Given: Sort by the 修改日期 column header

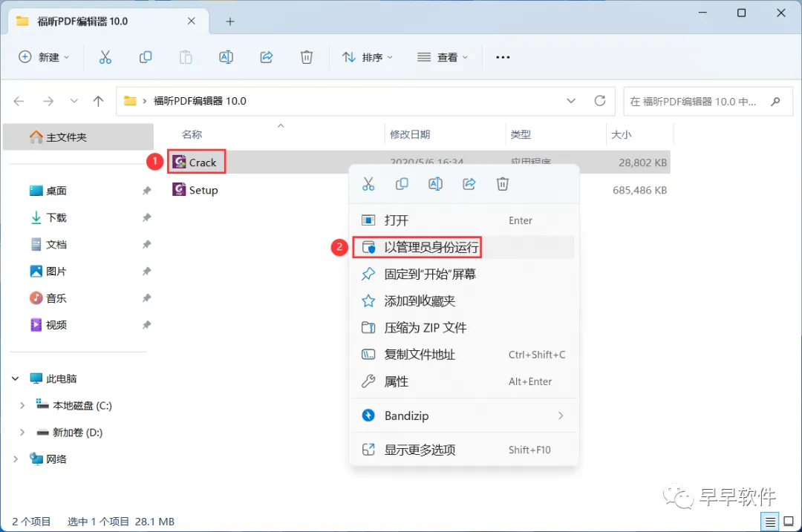Looking at the screenshot, I should pyautogui.click(x=410, y=134).
